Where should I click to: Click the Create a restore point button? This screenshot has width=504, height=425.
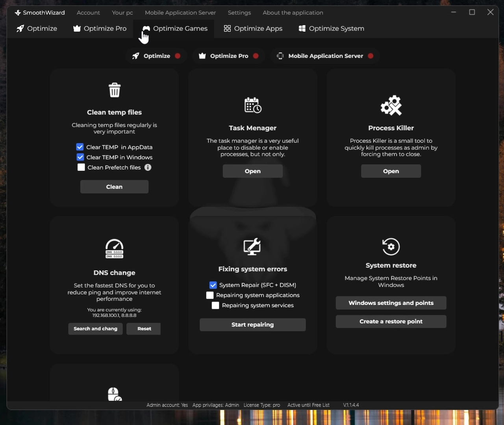coord(391,322)
